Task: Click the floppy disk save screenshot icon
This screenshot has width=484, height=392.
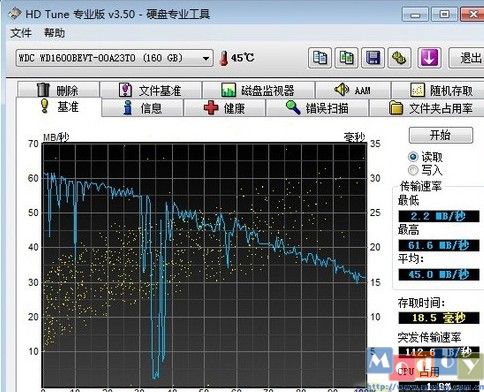Action: [x=373, y=58]
